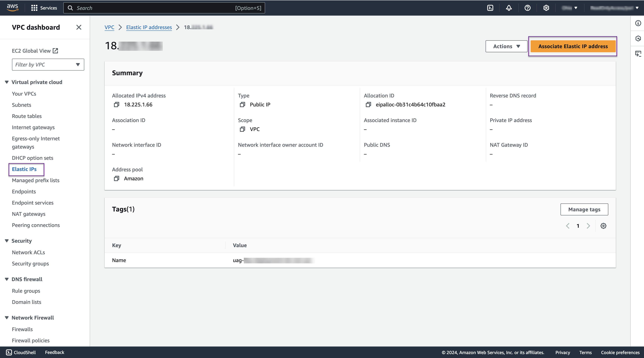Click the Value column header in Tags
This screenshot has height=358, width=644.
click(x=240, y=245)
